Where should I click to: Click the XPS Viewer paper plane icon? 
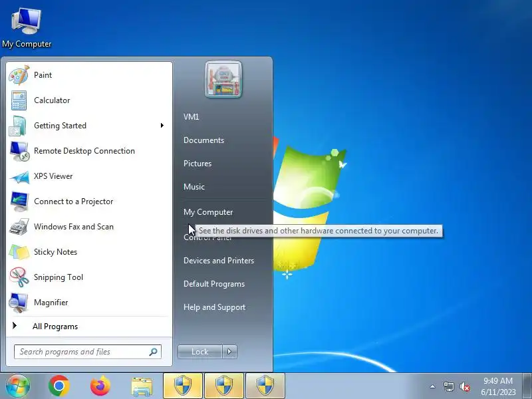pyautogui.click(x=19, y=177)
